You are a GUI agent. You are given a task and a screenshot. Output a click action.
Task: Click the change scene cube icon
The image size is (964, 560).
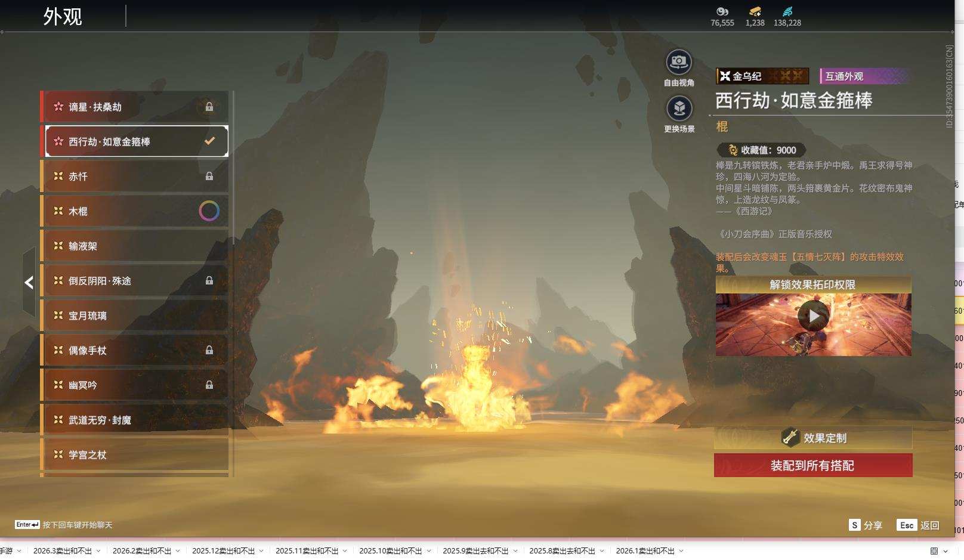click(x=679, y=109)
